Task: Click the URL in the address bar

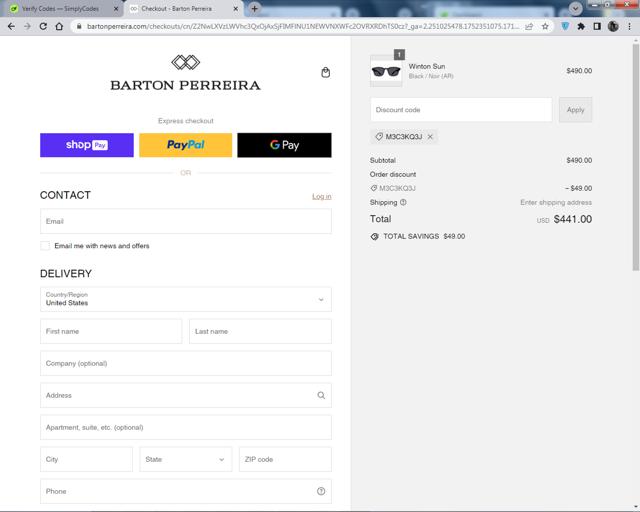Action: pos(303,27)
